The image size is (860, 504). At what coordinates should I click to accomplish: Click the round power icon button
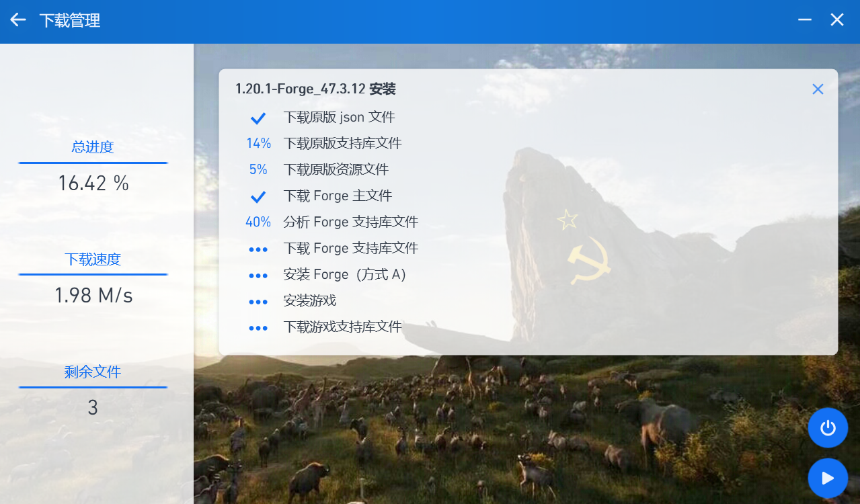[x=828, y=427]
